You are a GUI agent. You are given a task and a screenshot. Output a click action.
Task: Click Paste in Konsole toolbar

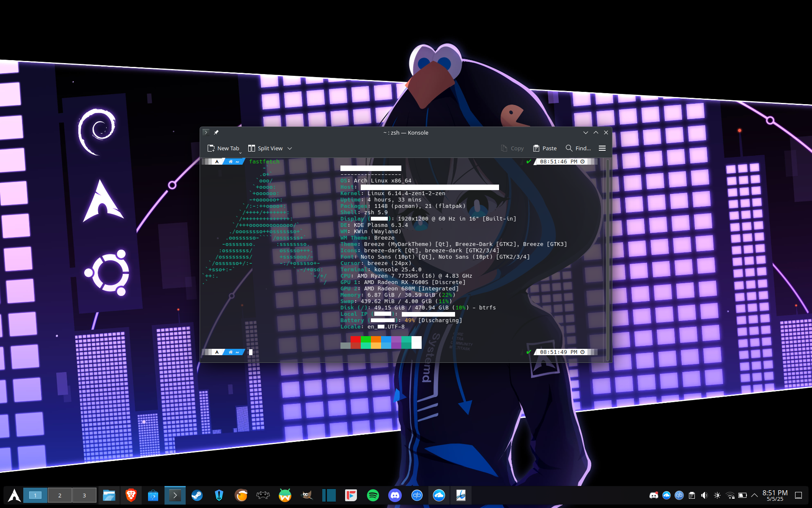point(545,148)
